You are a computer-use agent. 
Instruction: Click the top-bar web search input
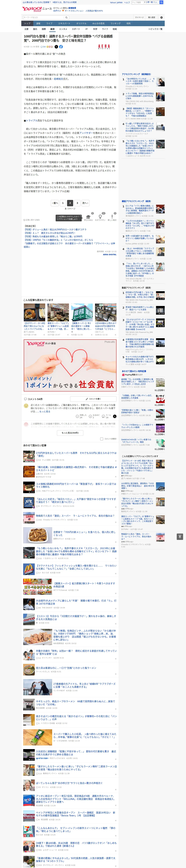click(145, 2)
